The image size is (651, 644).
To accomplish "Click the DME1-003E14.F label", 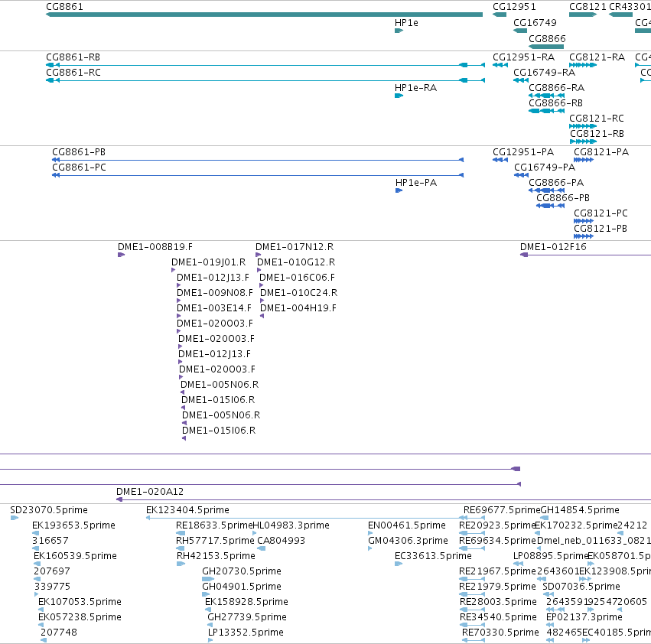I will pos(214,307).
